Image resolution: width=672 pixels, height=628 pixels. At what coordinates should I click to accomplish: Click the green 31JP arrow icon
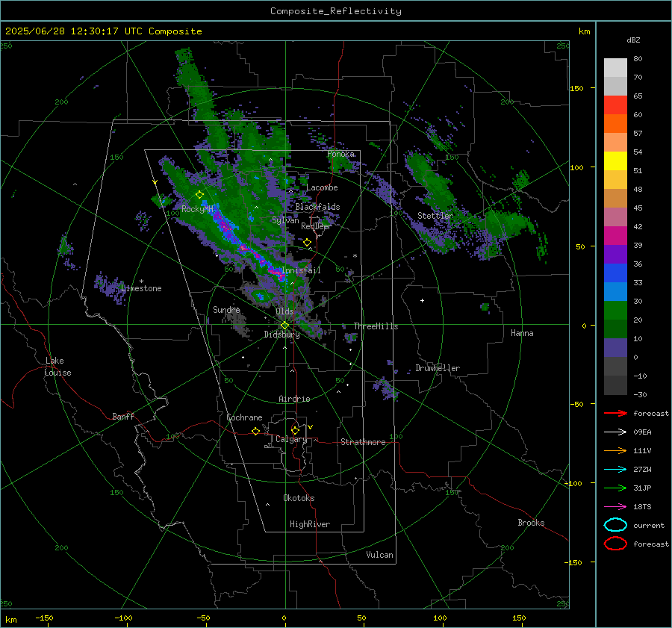(x=615, y=488)
